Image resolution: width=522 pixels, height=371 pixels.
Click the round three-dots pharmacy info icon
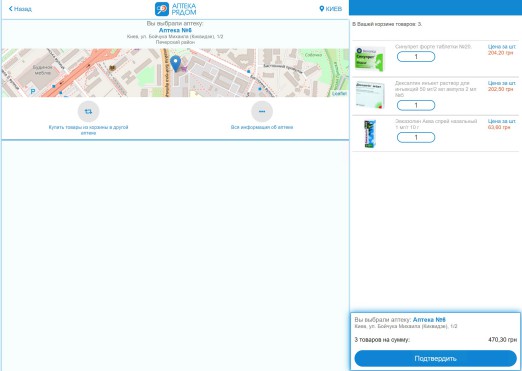(262, 111)
